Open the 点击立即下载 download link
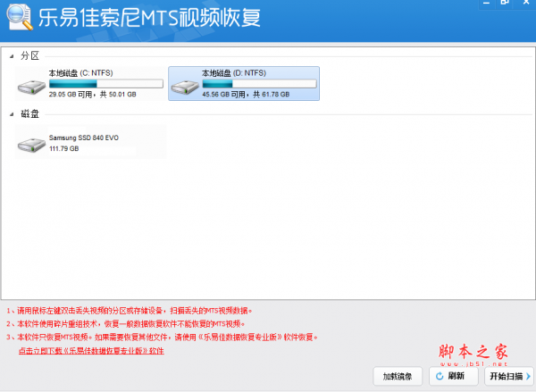Viewport: 536px width, 392px height. [91, 351]
